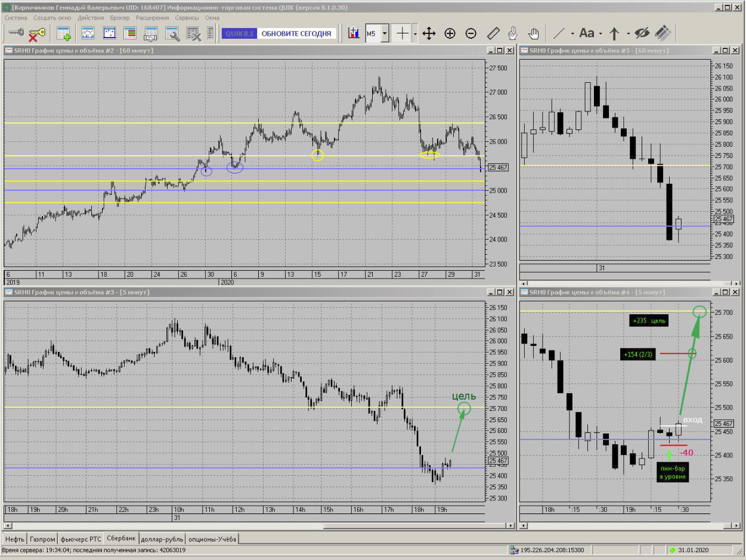Click the 31.01.2020 date in status bar

pyautogui.click(x=693, y=550)
